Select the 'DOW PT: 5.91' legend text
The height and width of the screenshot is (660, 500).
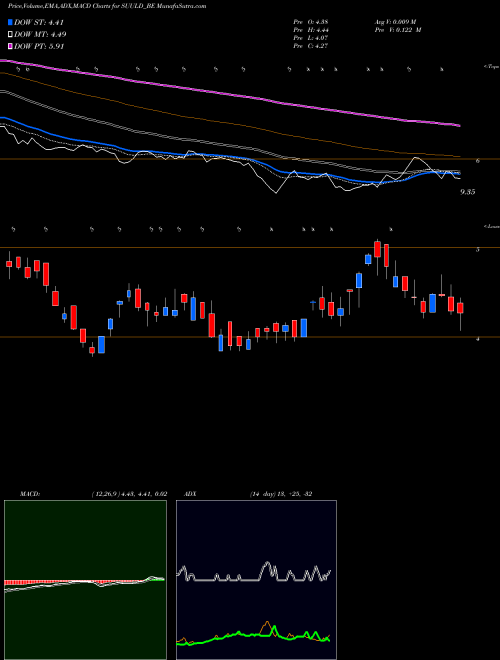click(x=40, y=46)
